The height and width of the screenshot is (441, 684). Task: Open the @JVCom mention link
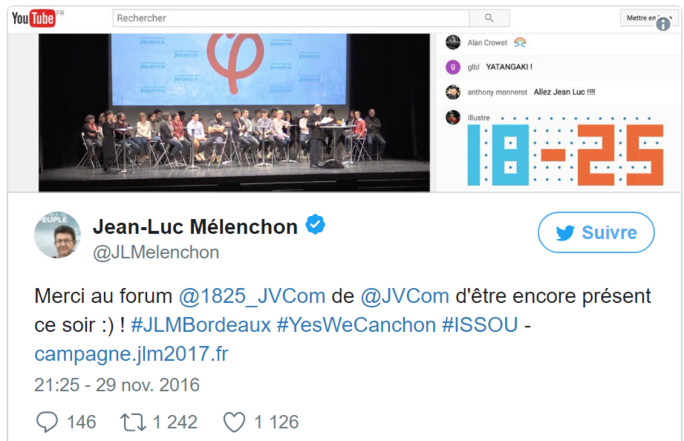pyautogui.click(x=404, y=297)
